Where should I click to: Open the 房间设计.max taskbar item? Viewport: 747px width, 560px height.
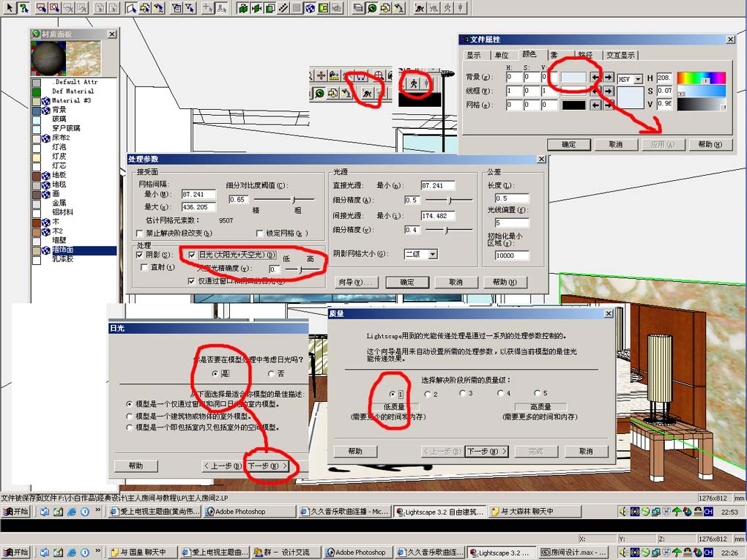[573, 553]
